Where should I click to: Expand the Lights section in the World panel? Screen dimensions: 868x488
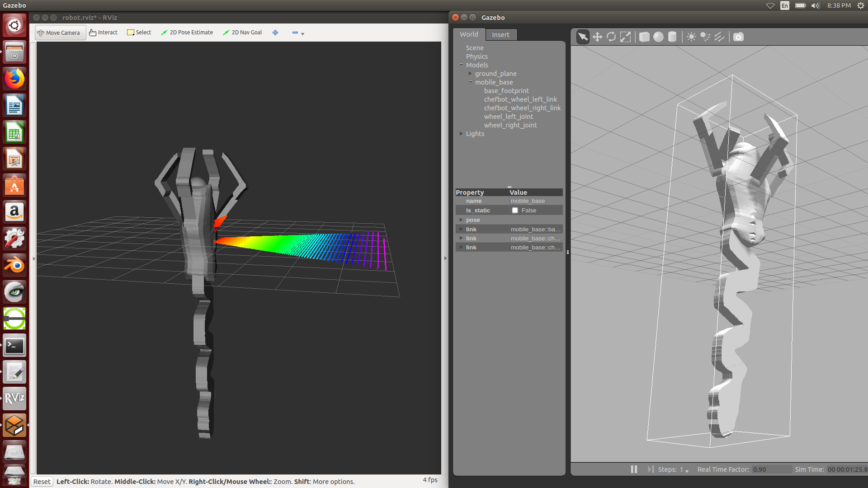point(462,133)
